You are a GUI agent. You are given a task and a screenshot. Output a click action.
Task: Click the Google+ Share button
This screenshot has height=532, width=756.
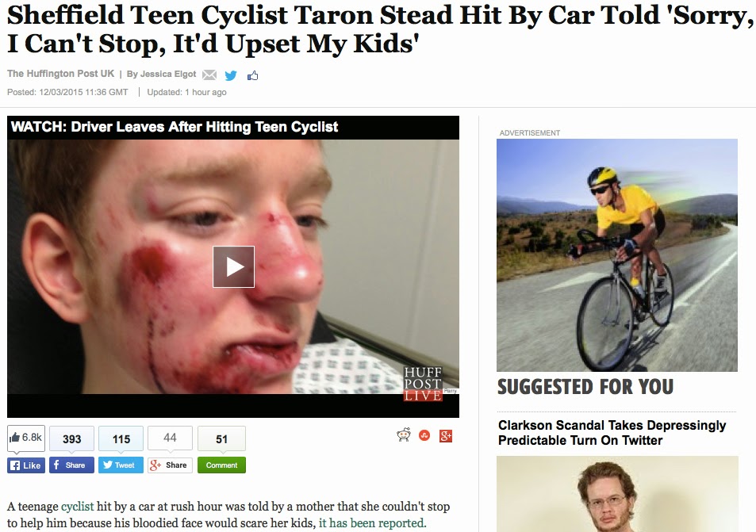(x=170, y=465)
